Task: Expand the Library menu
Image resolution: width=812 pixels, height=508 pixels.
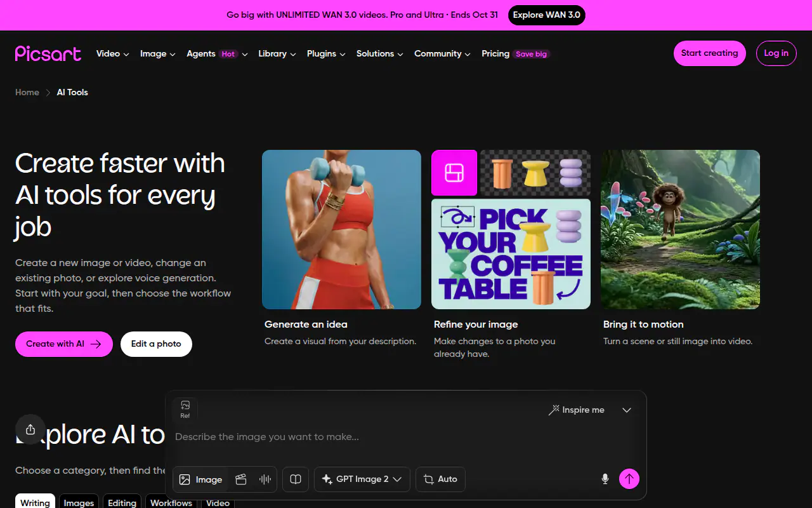Action: (x=277, y=54)
